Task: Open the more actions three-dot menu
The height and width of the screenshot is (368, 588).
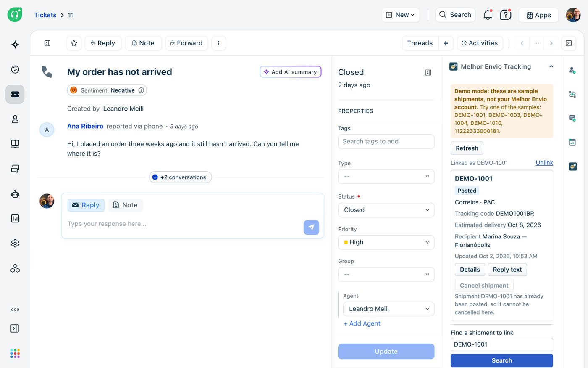Action: click(218, 43)
